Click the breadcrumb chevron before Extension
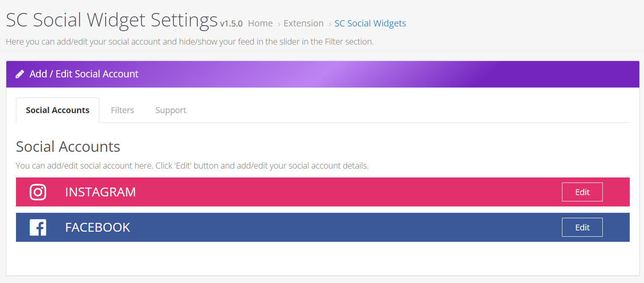This screenshot has width=644, height=283. (x=279, y=24)
